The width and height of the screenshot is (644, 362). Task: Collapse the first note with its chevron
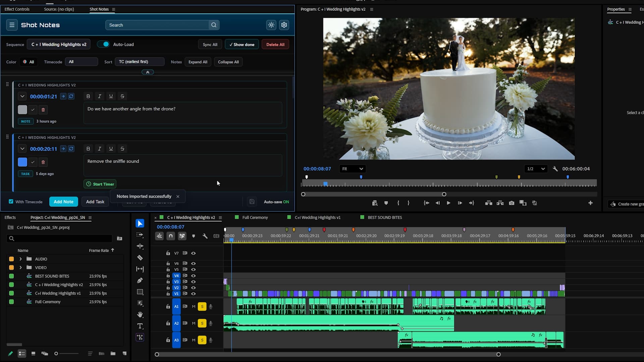pyautogui.click(x=22, y=96)
